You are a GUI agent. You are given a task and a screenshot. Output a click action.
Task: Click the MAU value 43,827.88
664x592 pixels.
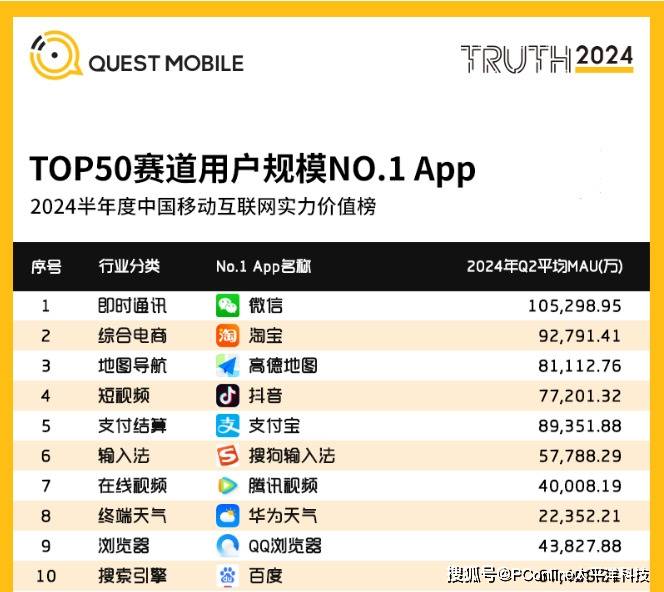click(x=580, y=547)
